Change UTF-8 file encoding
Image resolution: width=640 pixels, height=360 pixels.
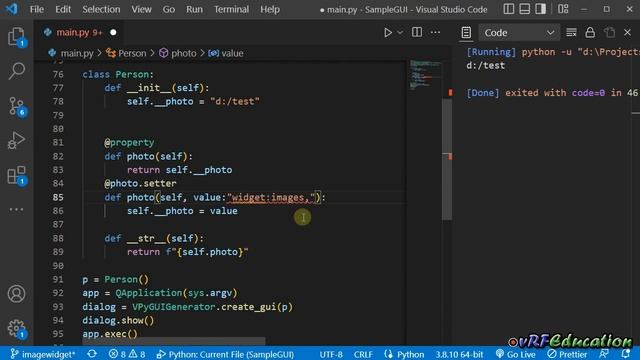[331, 354]
